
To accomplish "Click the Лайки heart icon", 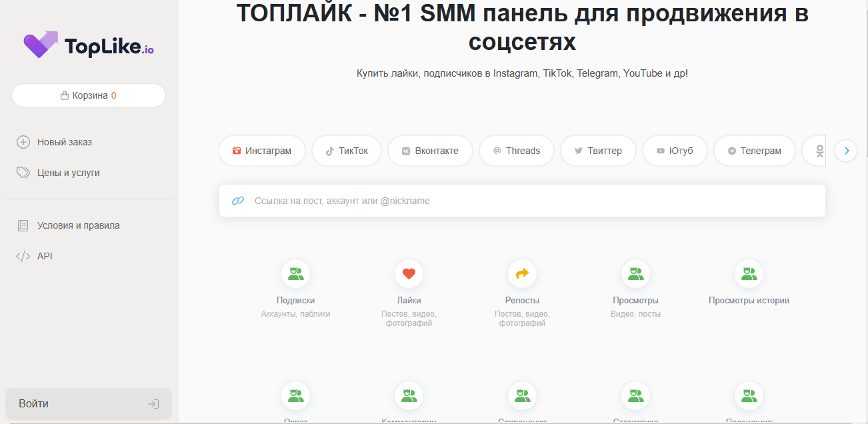I will coord(409,273).
